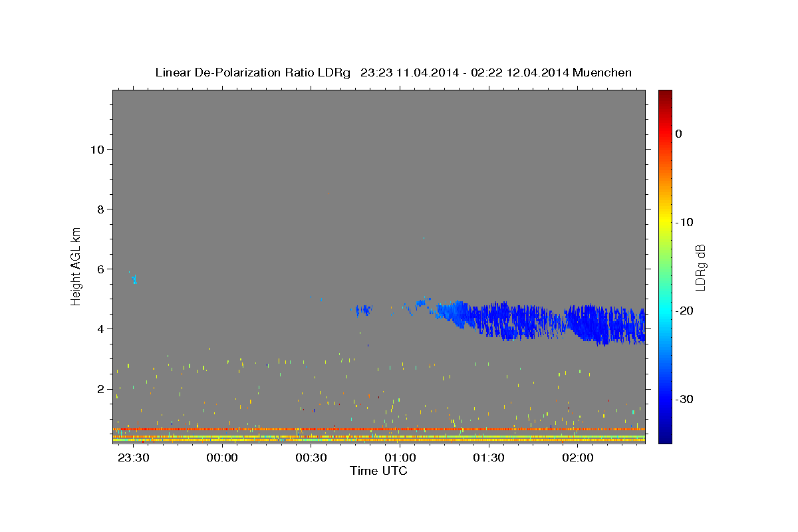Click the height tick label 4
Image resolution: width=798 pixels, height=532 pixels.
100,329
